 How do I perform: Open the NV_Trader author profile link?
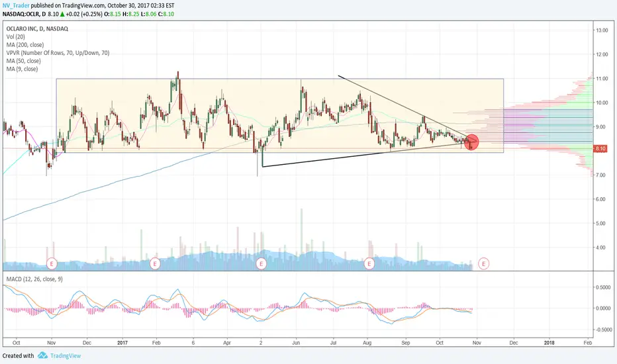(16, 6)
